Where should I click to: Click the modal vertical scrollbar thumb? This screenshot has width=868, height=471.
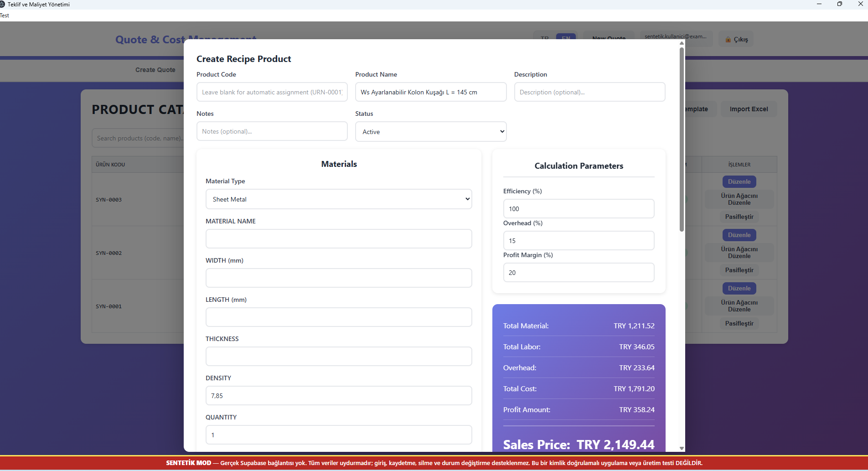[x=682, y=139]
